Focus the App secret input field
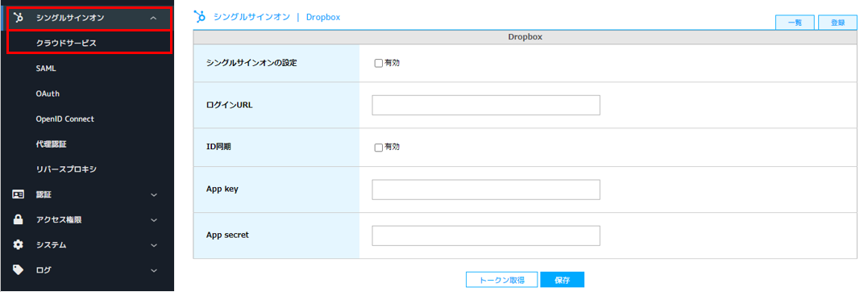The height and width of the screenshot is (292, 868). tap(486, 236)
